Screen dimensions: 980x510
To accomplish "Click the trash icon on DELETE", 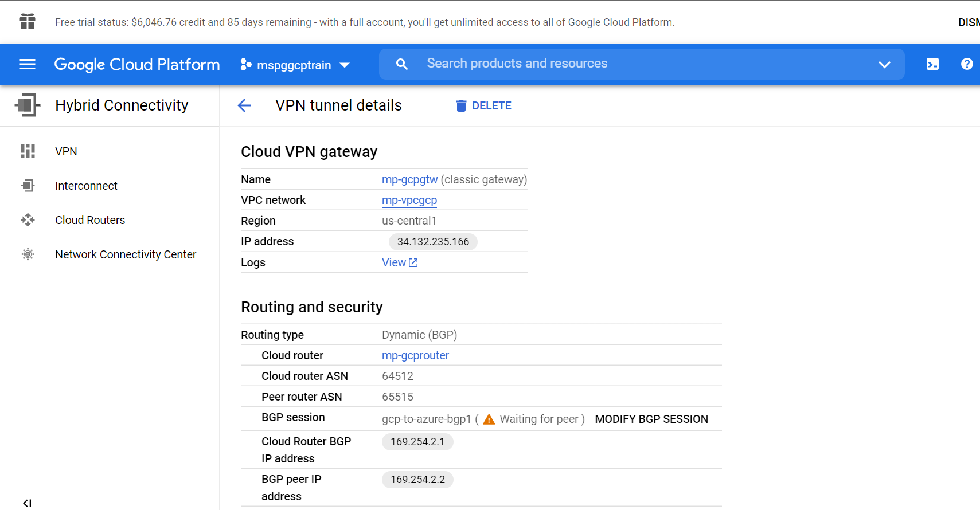I will pos(461,105).
